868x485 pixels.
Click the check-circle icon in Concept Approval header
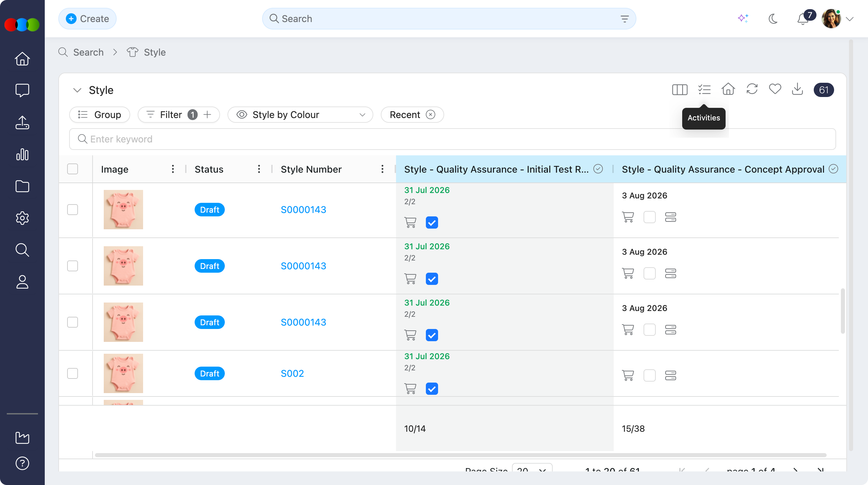tap(833, 169)
